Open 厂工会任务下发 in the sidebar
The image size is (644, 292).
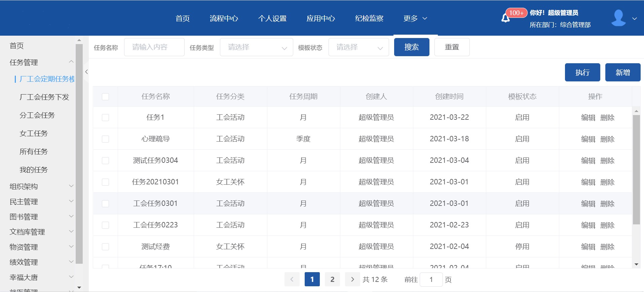click(x=44, y=97)
